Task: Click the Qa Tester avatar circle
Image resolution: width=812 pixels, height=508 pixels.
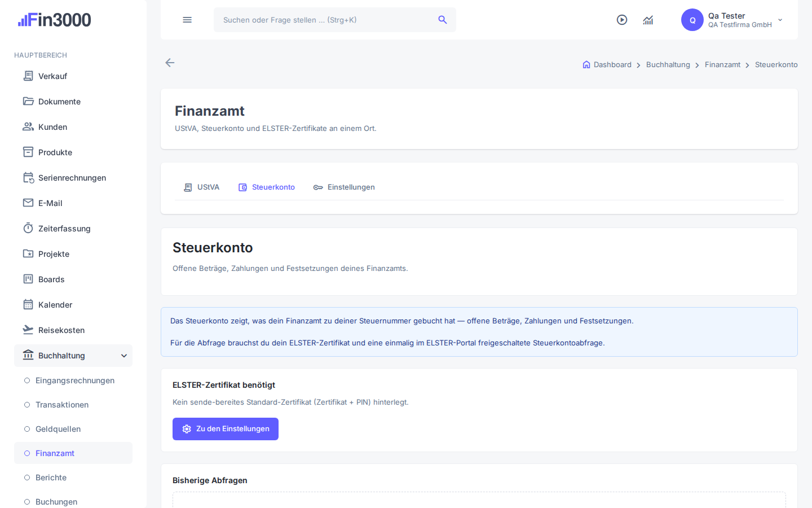Action: [x=692, y=20]
